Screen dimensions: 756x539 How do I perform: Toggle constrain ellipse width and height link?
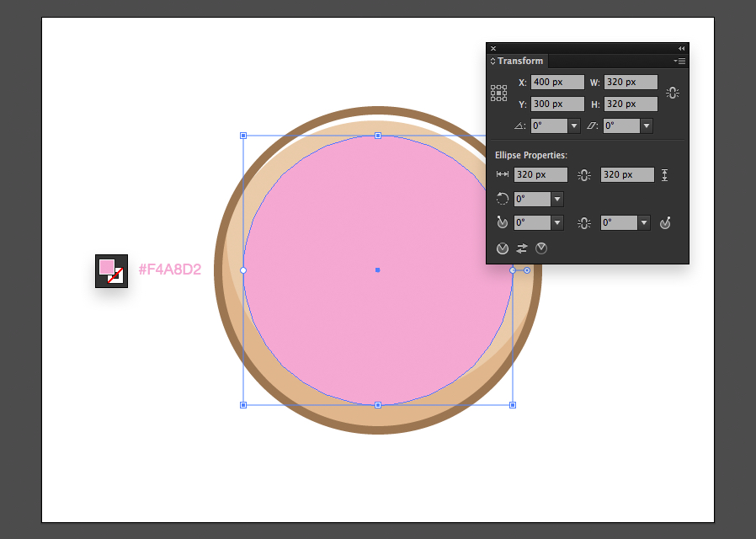(x=584, y=175)
